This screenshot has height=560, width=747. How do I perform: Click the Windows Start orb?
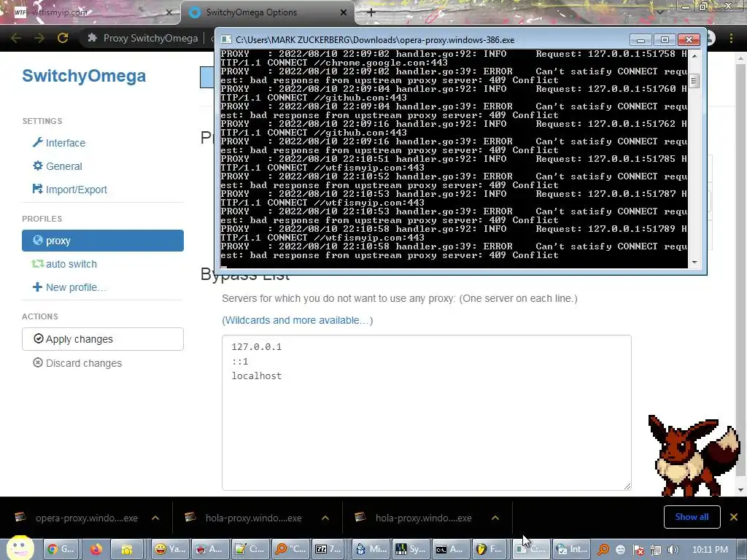point(20,548)
